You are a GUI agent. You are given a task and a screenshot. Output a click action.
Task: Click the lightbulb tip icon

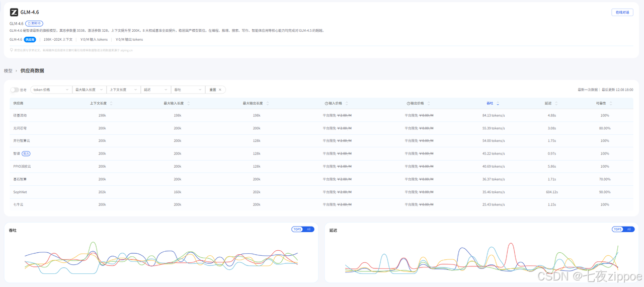(12, 50)
